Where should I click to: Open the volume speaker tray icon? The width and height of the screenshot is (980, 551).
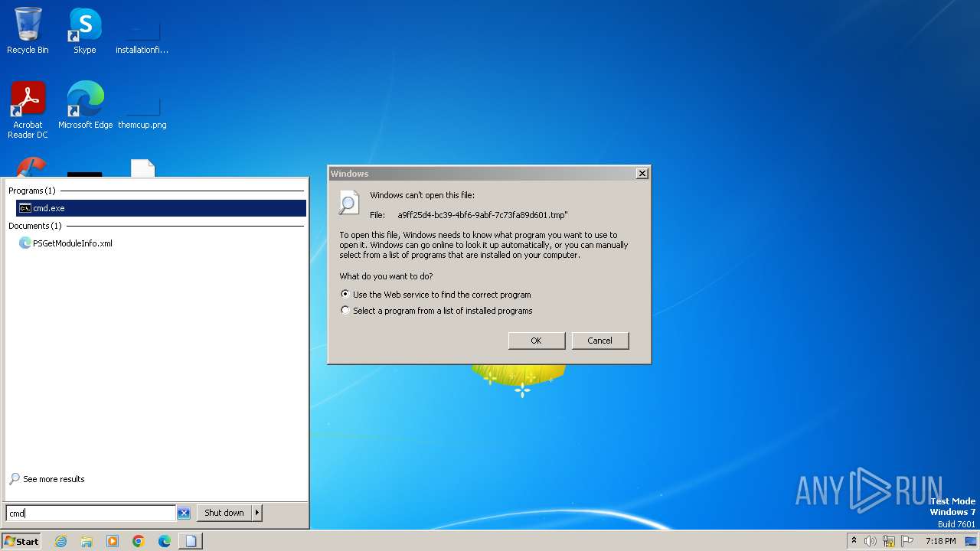(871, 541)
